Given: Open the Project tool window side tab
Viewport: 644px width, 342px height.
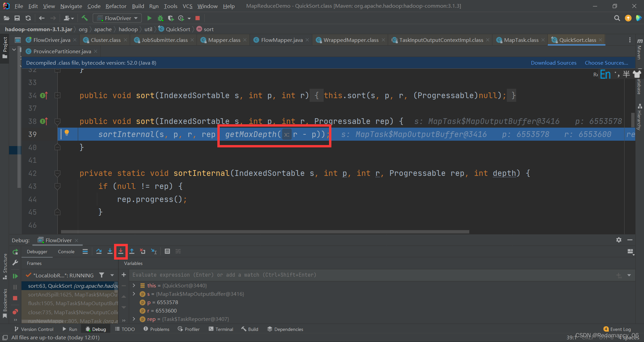Looking at the screenshot, I should point(5,48).
